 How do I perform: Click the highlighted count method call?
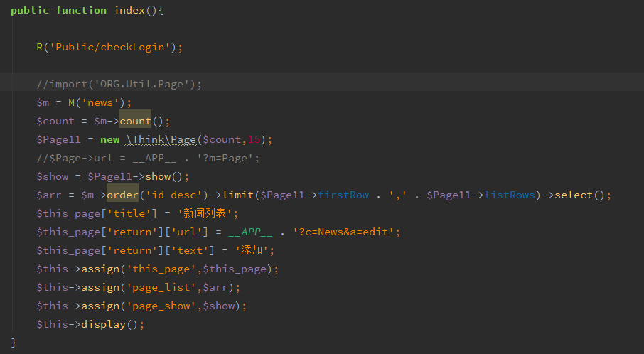coord(135,121)
